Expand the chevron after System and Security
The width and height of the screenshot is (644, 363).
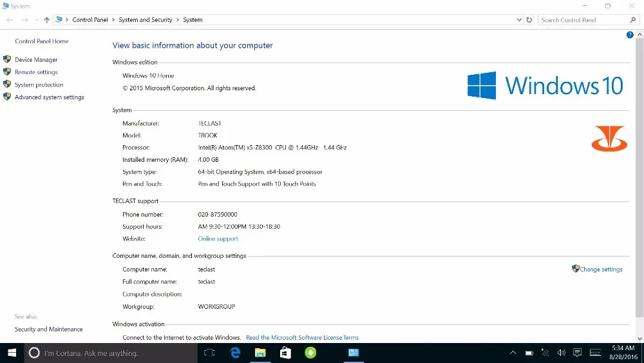(x=178, y=20)
